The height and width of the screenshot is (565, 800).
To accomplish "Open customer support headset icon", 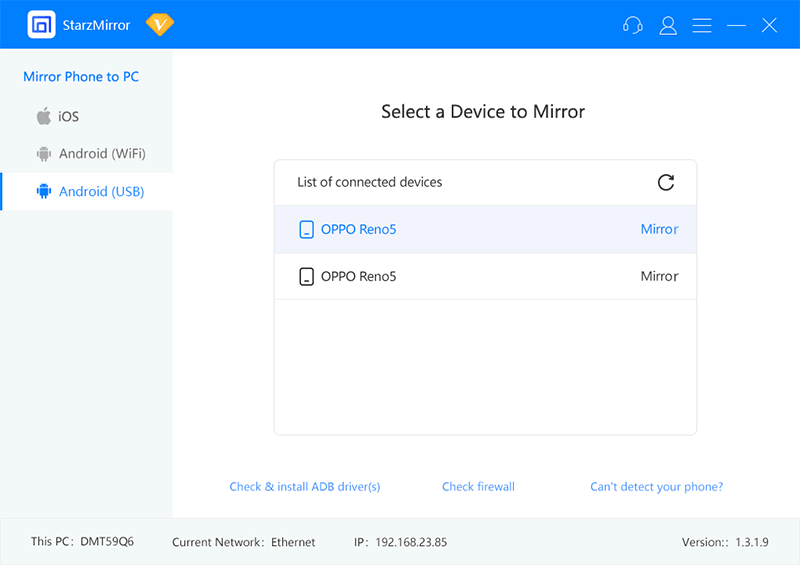I will click(x=633, y=25).
